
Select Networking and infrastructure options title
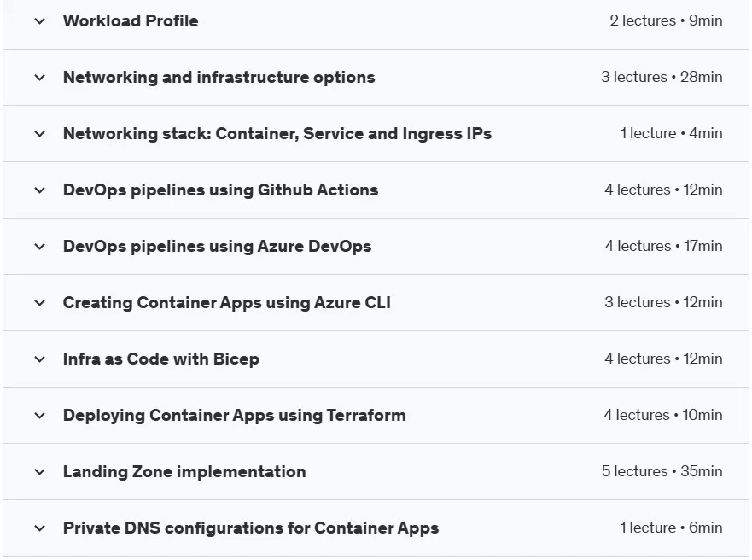[219, 77]
